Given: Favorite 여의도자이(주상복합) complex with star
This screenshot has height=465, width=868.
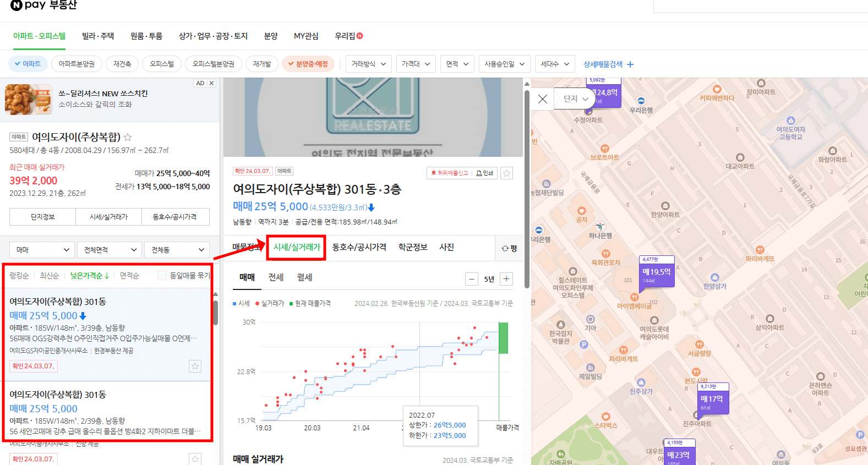Looking at the screenshot, I should (x=128, y=137).
